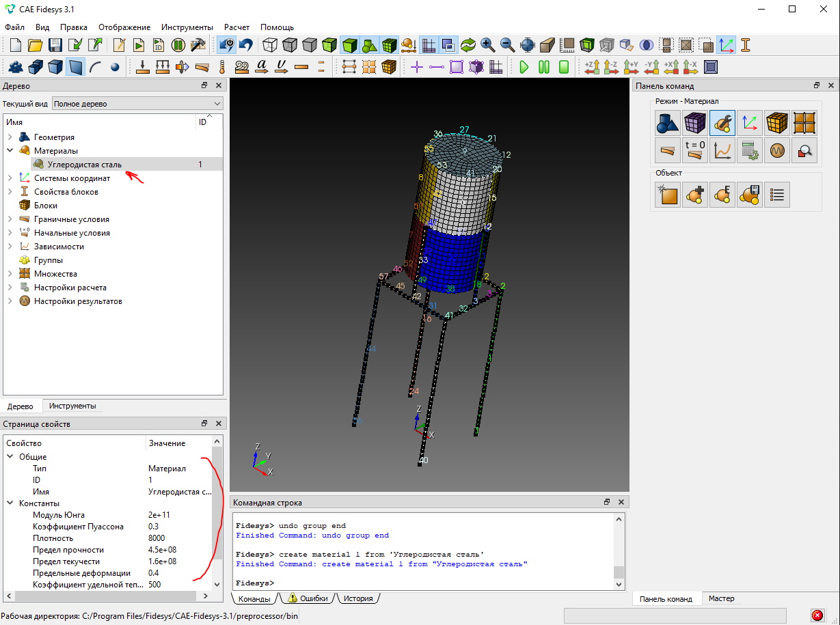The width and height of the screenshot is (840, 625).
Task: Set view direction to +Y
Action: coord(632,67)
